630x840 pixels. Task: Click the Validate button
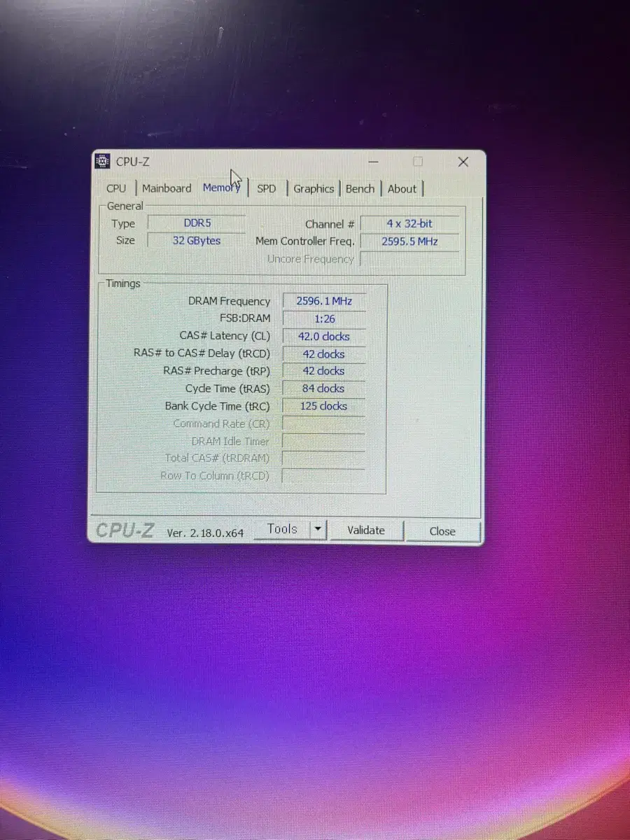click(x=366, y=531)
